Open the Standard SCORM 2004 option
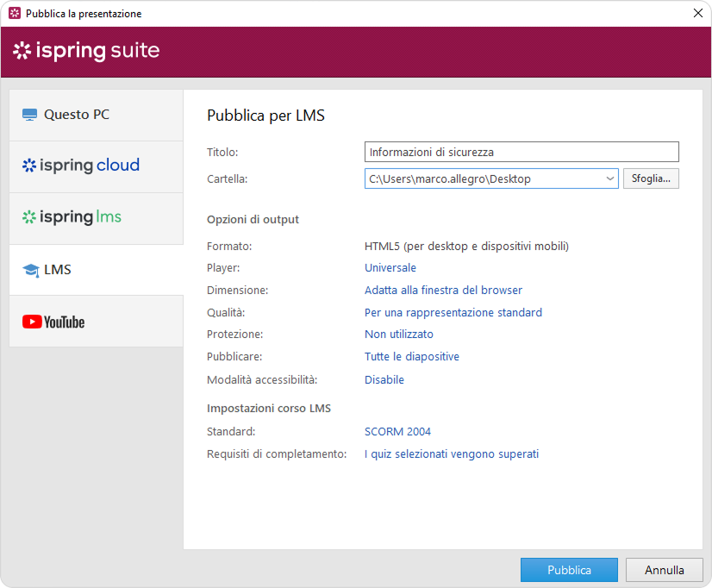The image size is (712, 588). pos(397,432)
